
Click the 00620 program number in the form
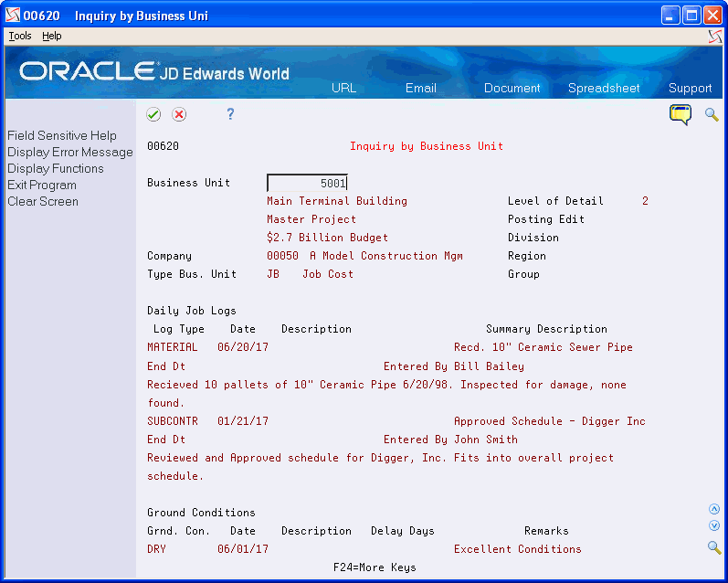163,146
